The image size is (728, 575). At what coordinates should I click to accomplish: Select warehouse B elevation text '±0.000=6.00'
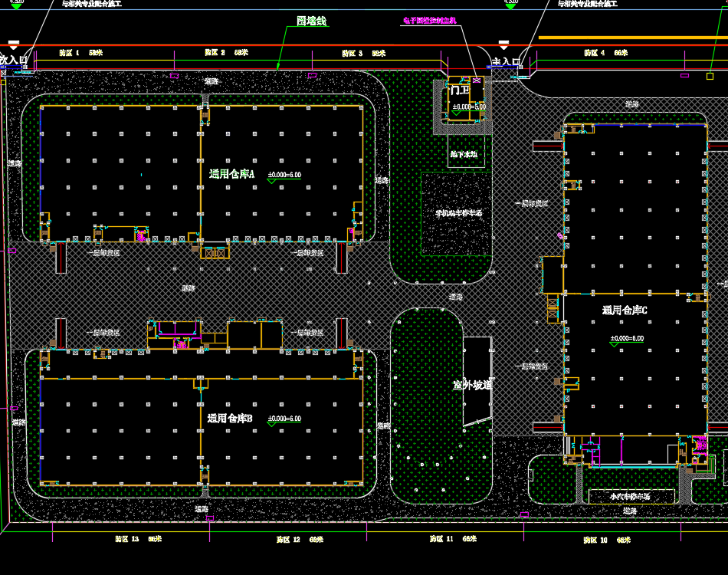[284, 419]
